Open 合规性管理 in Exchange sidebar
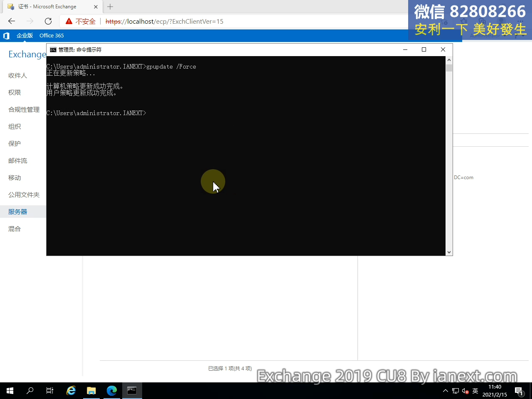 (x=24, y=109)
